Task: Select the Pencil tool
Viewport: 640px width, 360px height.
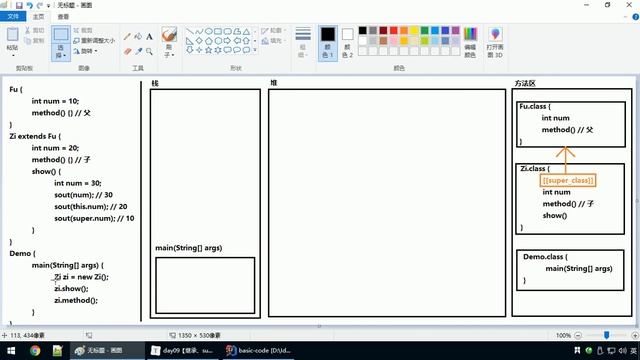Action: (127, 37)
